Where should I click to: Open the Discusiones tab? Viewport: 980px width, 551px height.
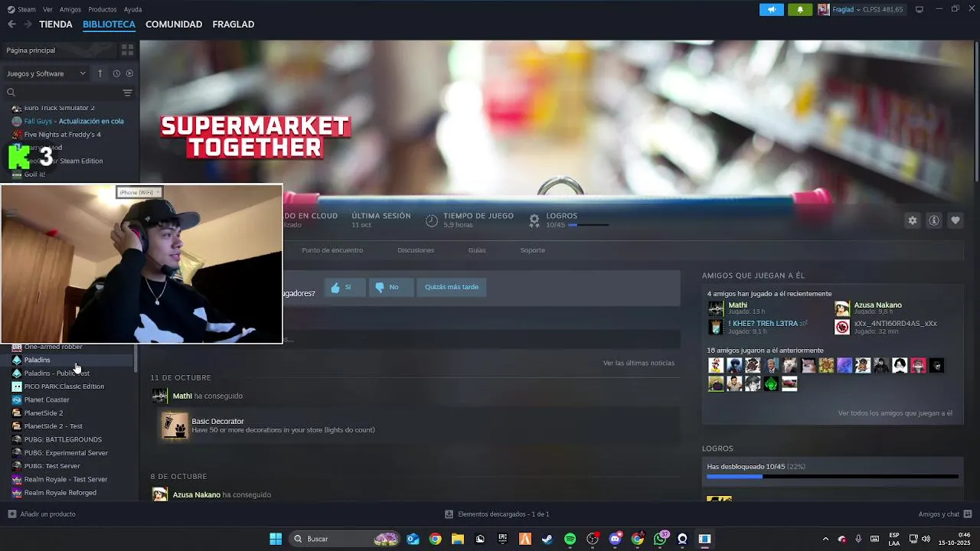pyautogui.click(x=416, y=250)
